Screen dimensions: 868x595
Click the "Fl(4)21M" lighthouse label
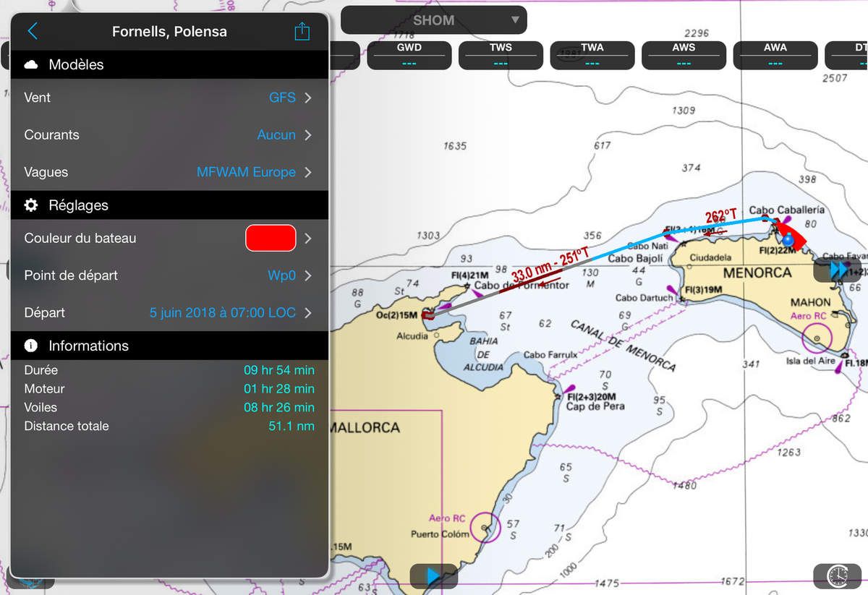(x=471, y=275)
